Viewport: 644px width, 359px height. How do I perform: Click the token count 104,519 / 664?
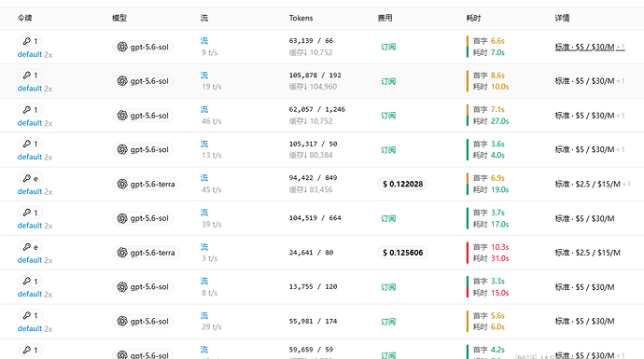(315, 218)
